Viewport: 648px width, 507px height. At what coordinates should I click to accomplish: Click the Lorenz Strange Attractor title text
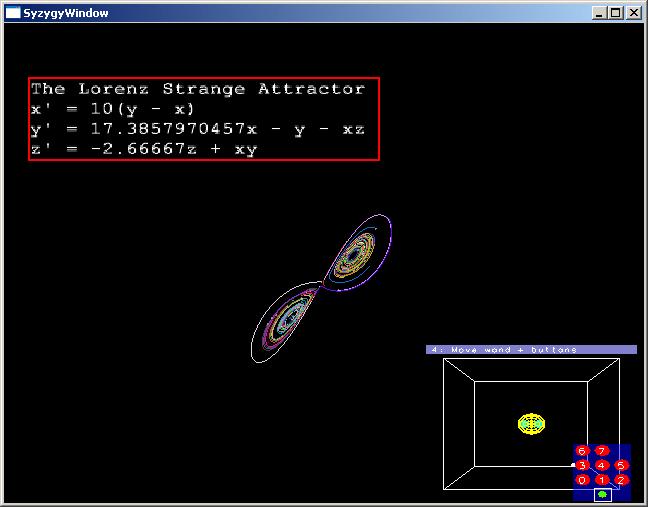[x=198, y=89]
